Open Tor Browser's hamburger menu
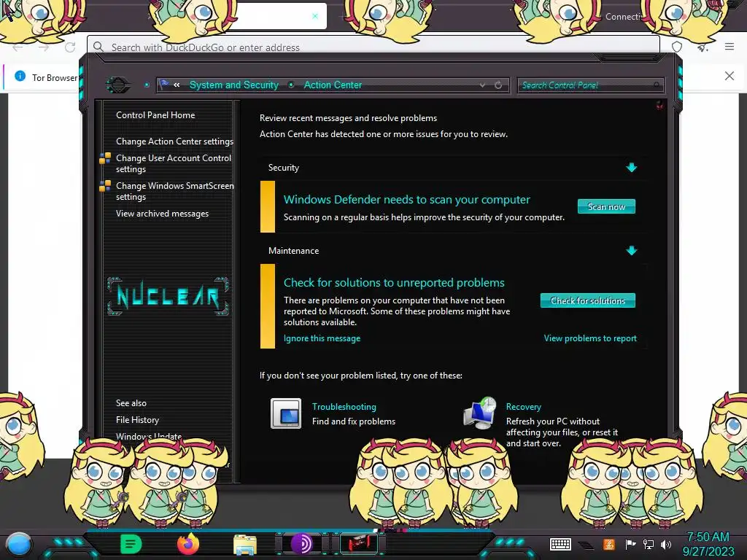This screenshot has width=747, height=560. 729,46
